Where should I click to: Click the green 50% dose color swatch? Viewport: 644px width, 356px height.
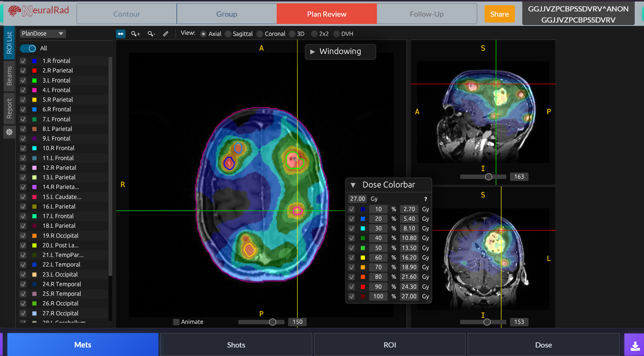[x=363, y=248]
